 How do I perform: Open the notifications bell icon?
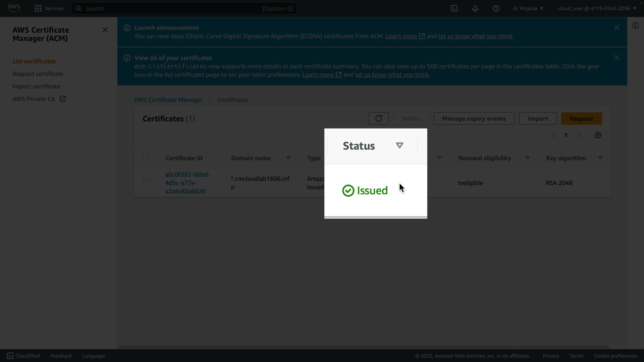point(475,8)
